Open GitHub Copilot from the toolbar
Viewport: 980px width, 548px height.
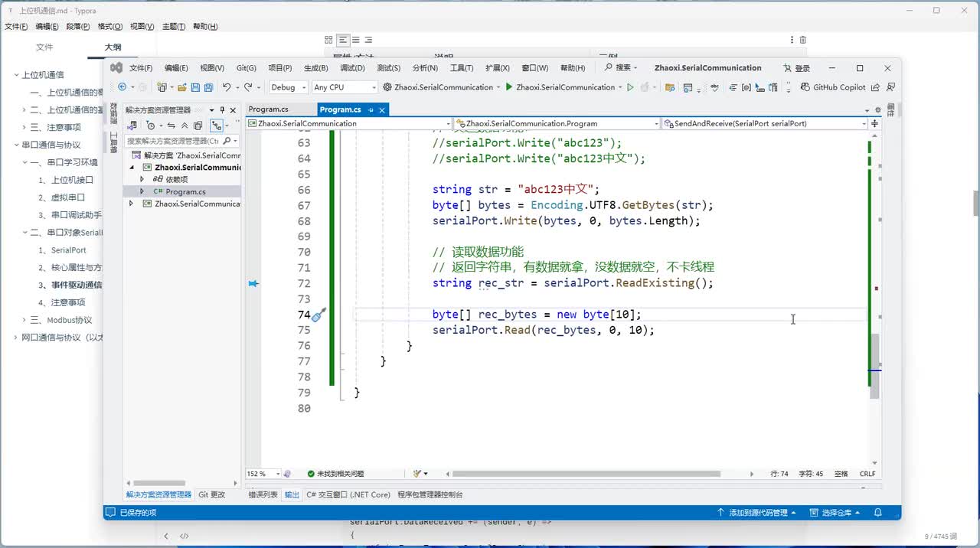tap(833, 87)
